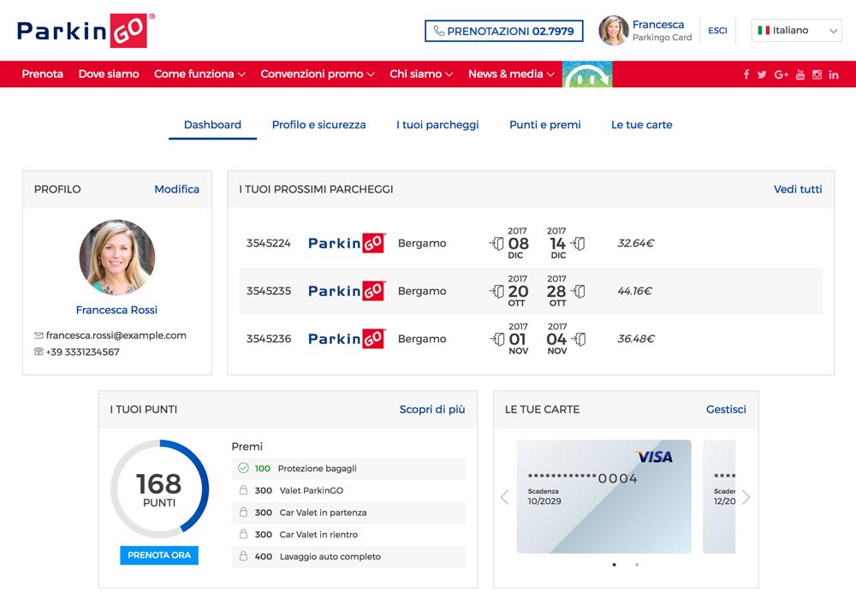Click the LinkedIn icon

point(834,74)
